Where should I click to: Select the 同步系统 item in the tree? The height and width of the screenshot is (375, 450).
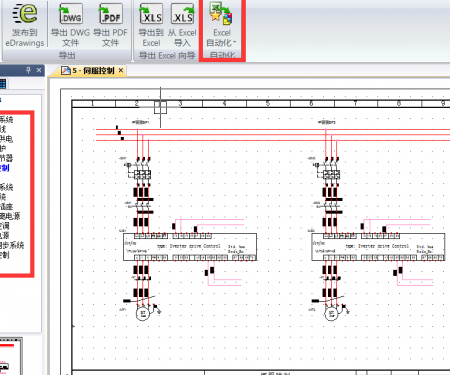12,245
